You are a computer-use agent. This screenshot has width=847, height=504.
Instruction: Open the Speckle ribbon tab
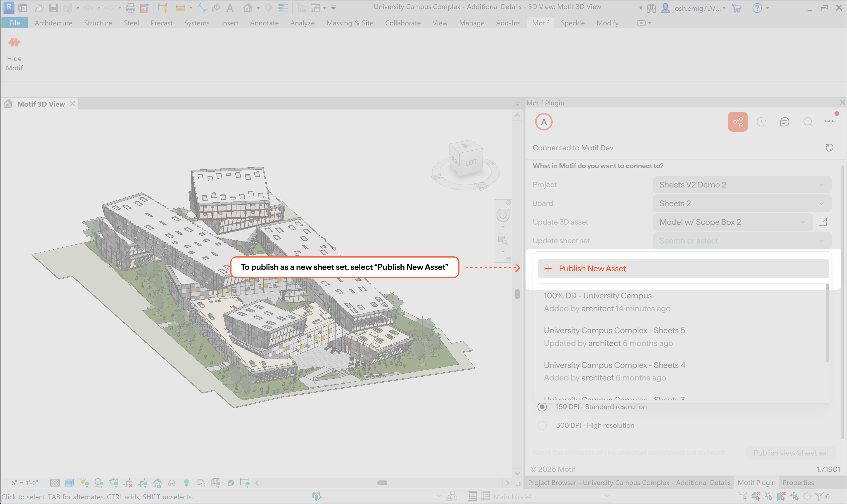[x=572, y=23]
